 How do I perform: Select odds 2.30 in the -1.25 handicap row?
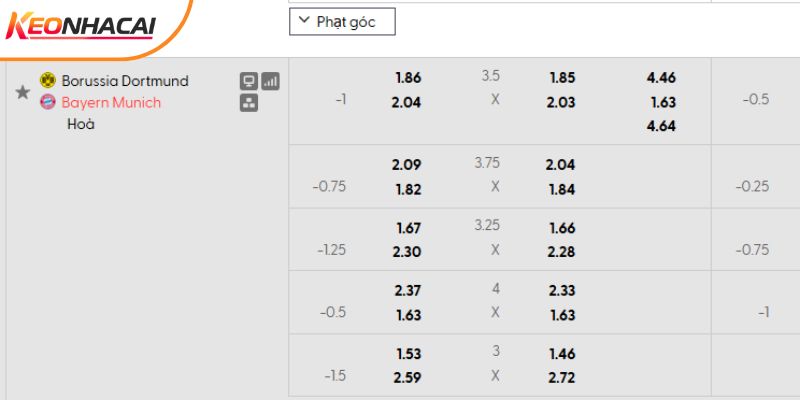[x=407, y=252]
